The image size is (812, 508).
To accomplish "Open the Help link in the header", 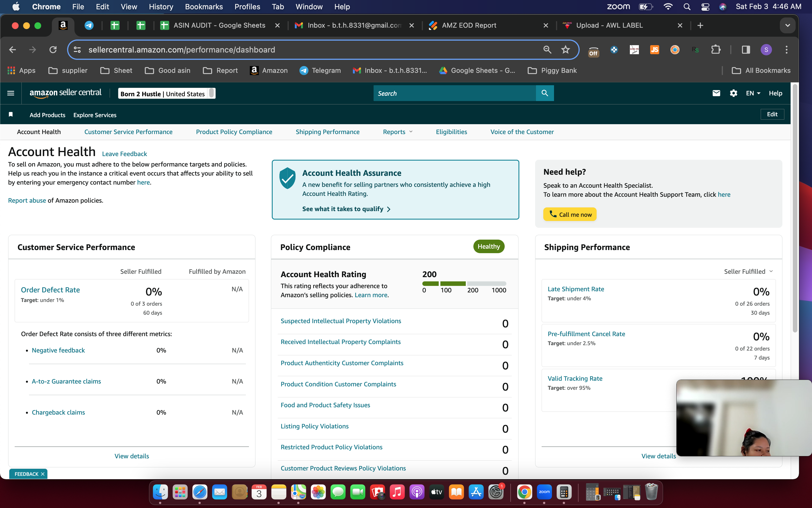I will tap(775, 93).
